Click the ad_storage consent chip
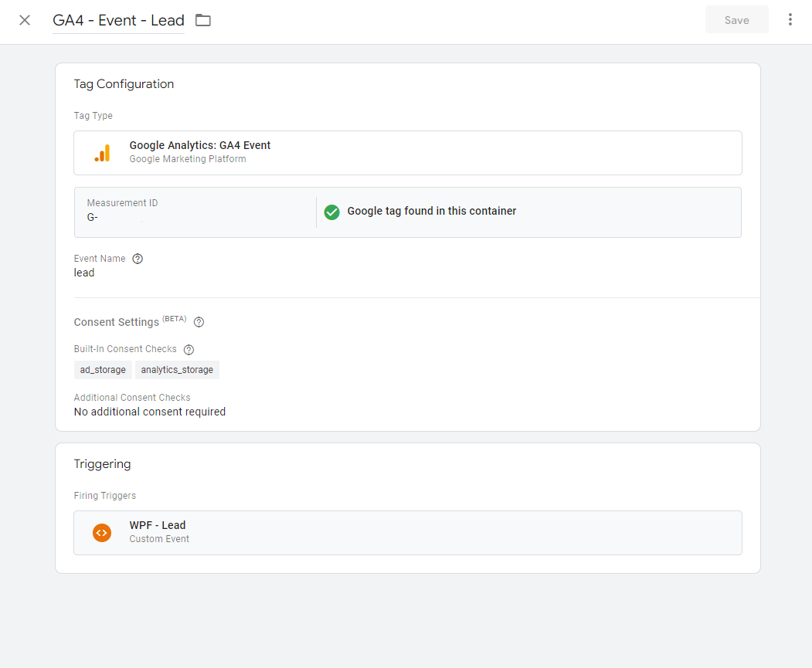Image resolution: width=812 pixels, height=668 pixels. pyautogui.click(x=103, y=370)
